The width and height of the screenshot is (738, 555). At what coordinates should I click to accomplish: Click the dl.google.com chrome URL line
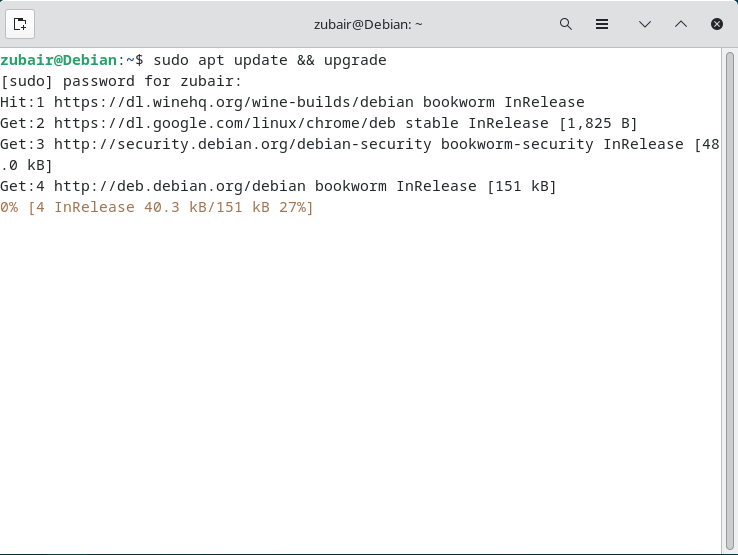pos(319,123)
